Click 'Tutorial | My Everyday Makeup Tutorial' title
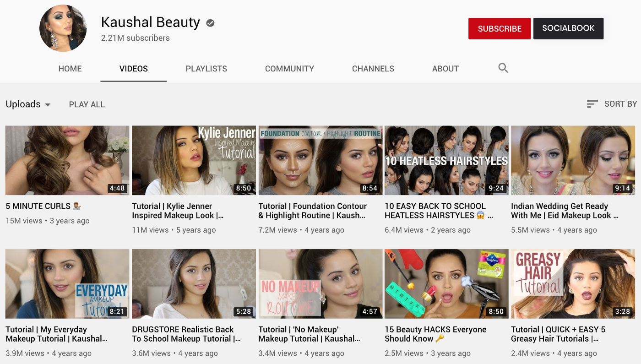The height and width of the screenshot is (364, 641). pyautogui.click(x=56, y=334)
